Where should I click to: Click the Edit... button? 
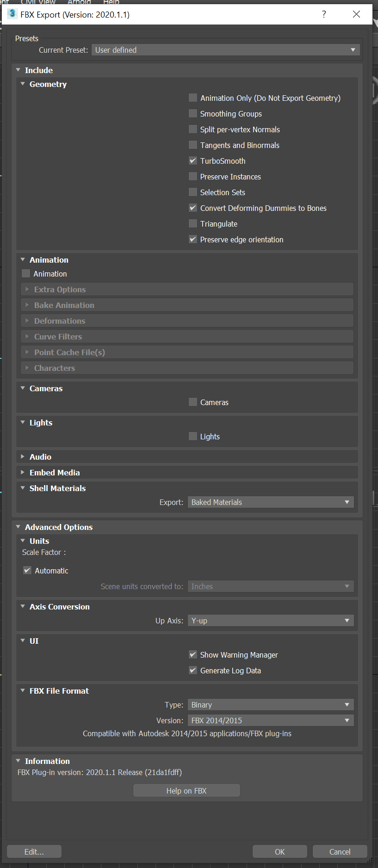coord(34,852)
